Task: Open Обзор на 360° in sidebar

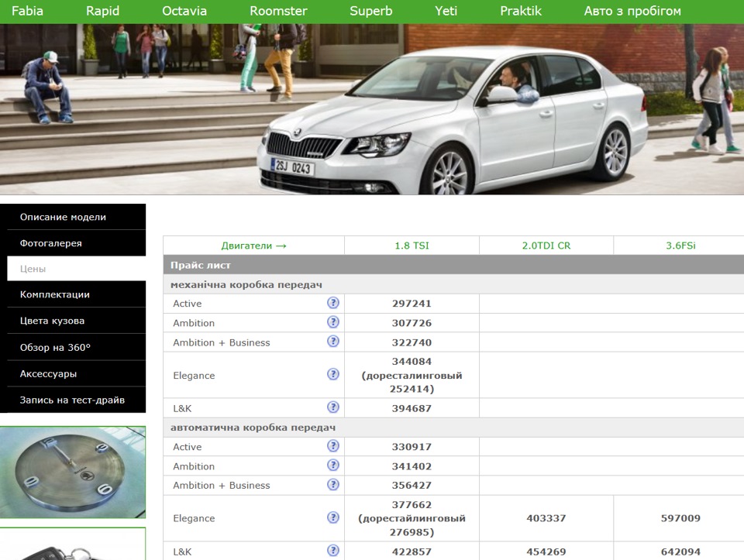Action: [x=77, y=348]
